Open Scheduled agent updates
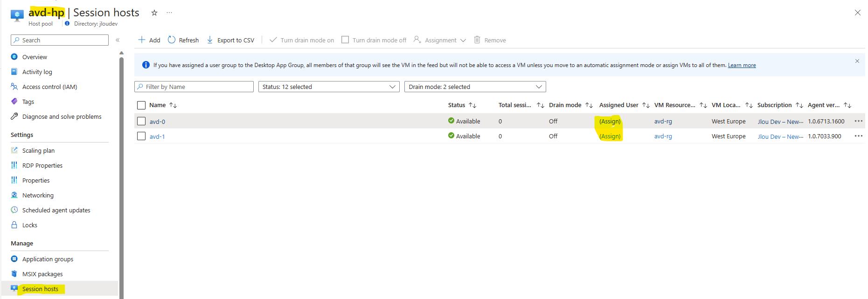The width and height of the screenshot is (868, 299). tap(56, 210)
